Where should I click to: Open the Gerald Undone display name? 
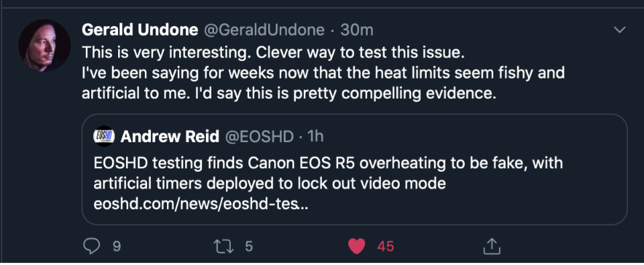(140, 30)
